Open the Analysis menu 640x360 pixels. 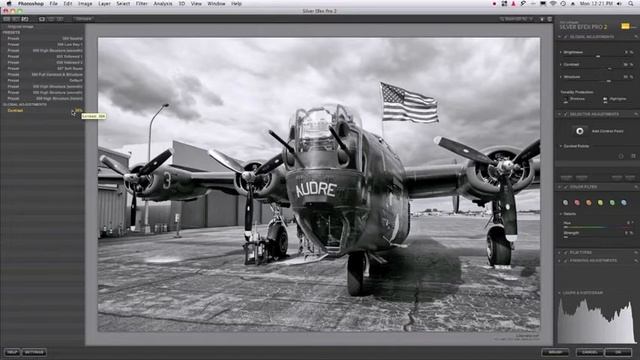point(162,4)
